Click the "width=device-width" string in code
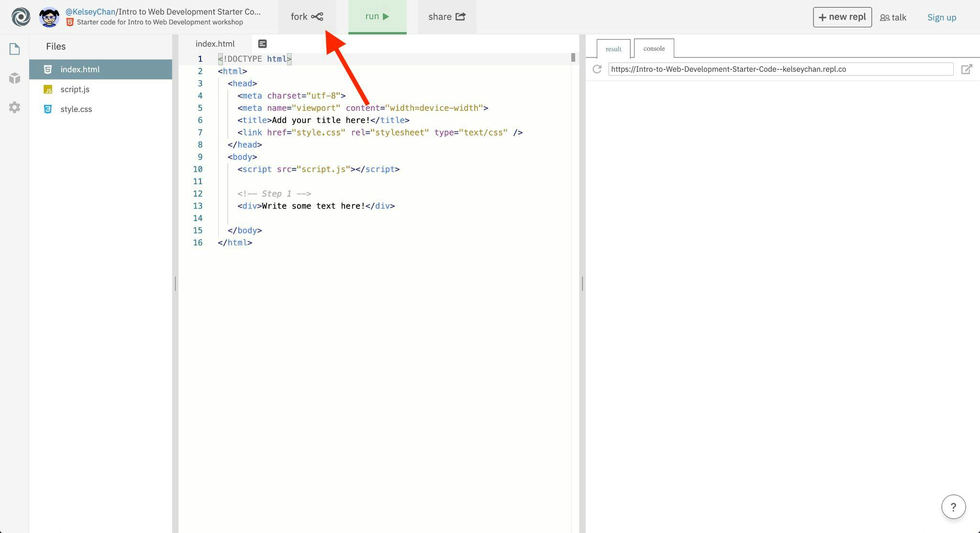The width and height of the screenshot is (980, 533). click(x=434, y=108)
